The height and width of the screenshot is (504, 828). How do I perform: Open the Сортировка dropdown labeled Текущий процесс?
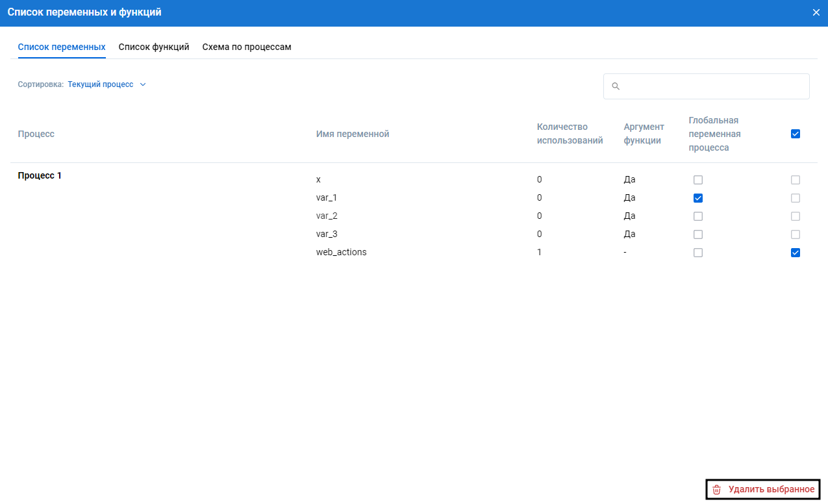coord(101,84)
